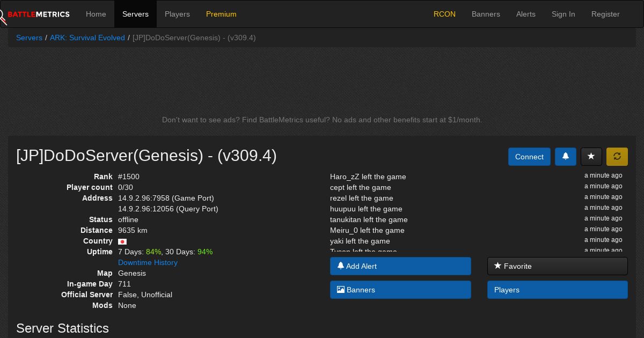The height and width of the screenshot is (338, 644).
Task: Click 'rezel left the game' entry
Action: point(362,198)
